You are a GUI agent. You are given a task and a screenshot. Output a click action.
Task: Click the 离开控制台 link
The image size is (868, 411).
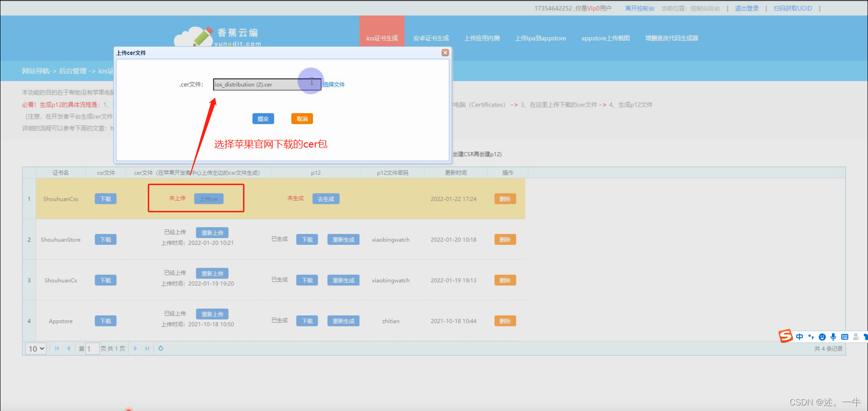(x=640, y=8)
